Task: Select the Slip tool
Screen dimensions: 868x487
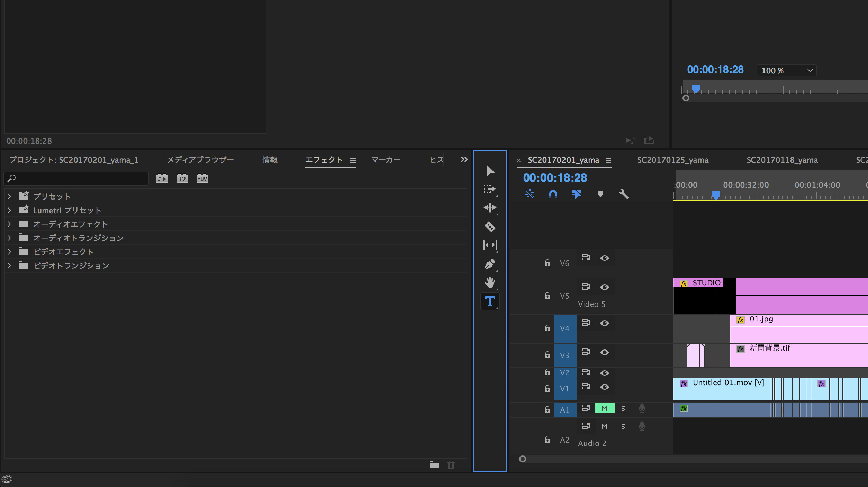Action: click(490, 245)
